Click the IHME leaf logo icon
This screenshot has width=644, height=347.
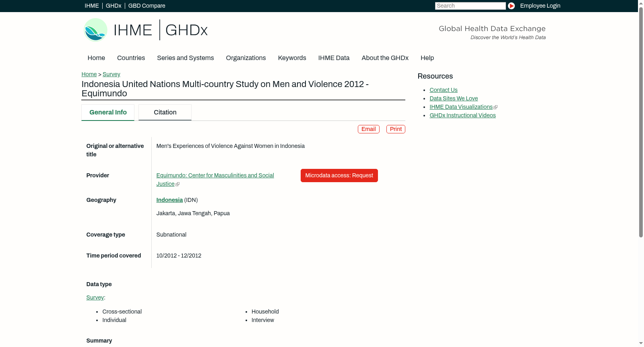[95, 30]
